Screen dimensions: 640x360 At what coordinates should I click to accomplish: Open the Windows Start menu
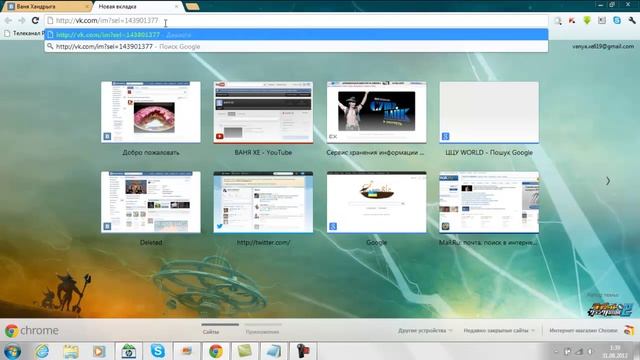click(x=12, y=351)
